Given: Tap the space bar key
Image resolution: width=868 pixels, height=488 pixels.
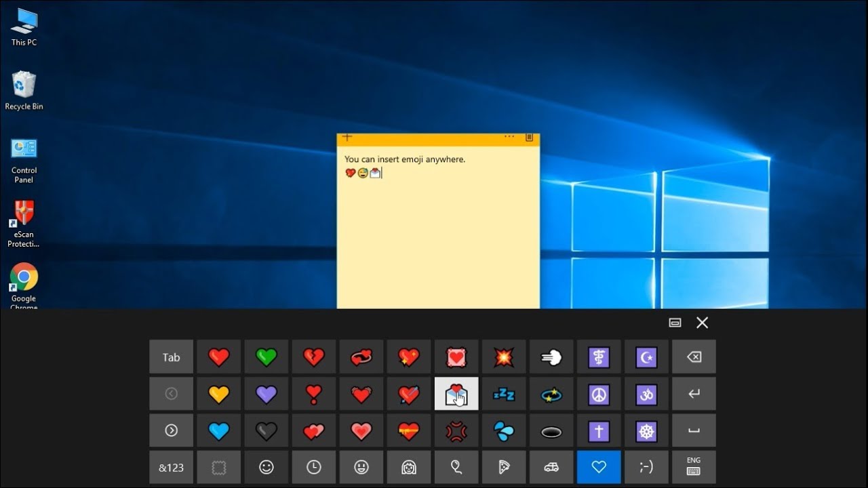Looking at the screenshot, I should point(693,430).
